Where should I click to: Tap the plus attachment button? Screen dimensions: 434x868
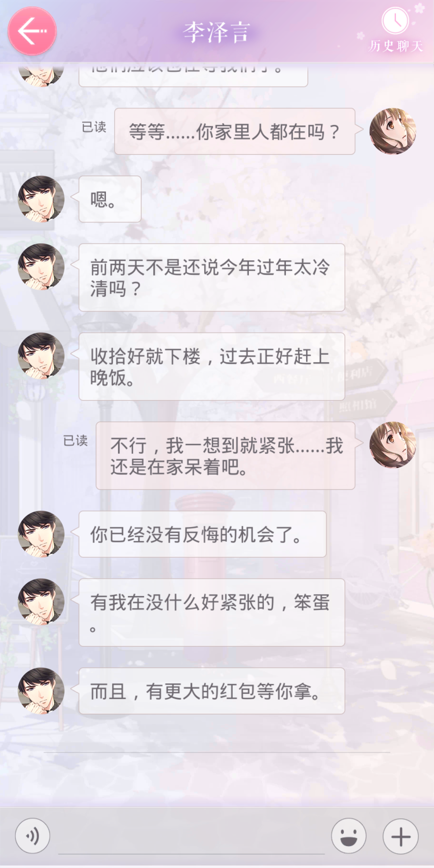click(x=401, y=836)
